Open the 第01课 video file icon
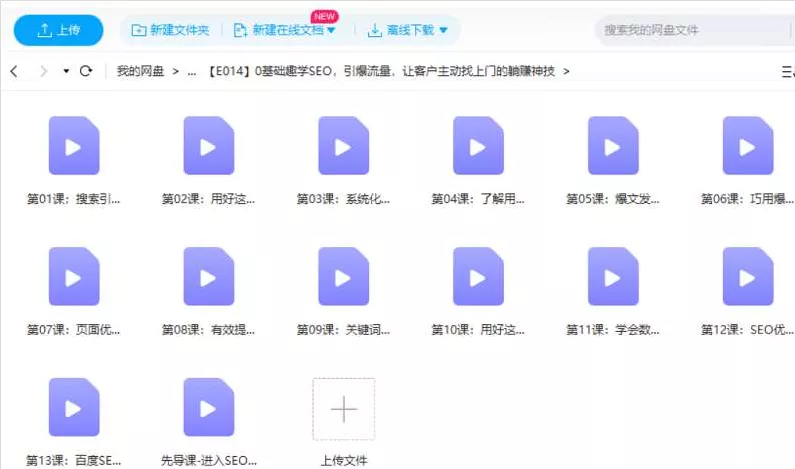The image size is (795, 469). 74,146
